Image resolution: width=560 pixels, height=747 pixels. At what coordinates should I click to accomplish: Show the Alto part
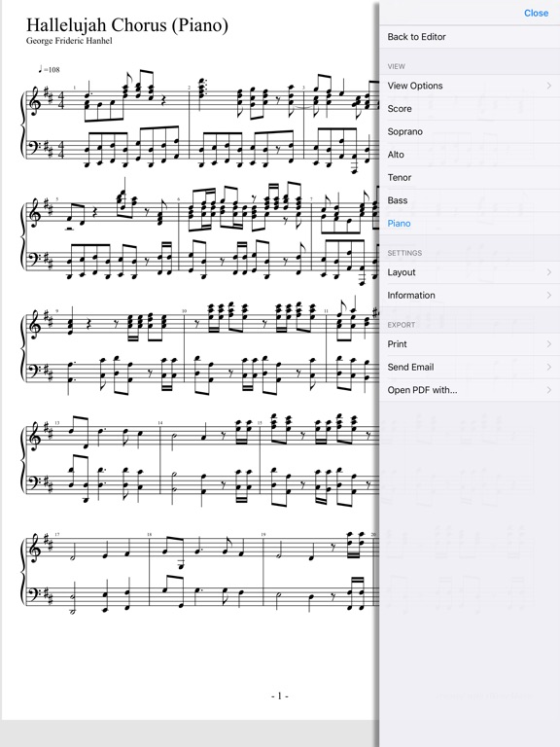(470, 155)
